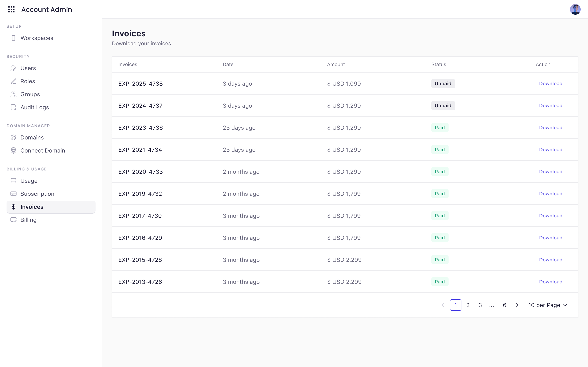This screenshot has height=367, width=588.
Task: Click the Workspaces sidebar icon
Action: (x=13, y=38)
